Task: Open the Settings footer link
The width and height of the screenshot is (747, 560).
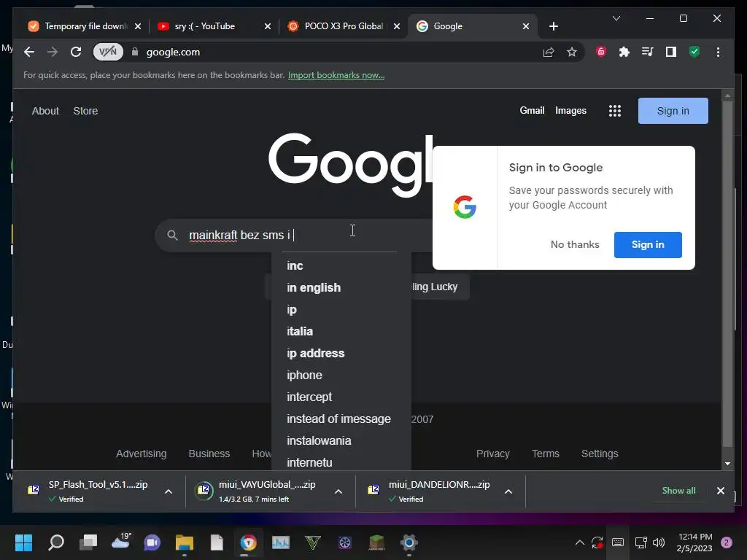Action: (600, 454)
